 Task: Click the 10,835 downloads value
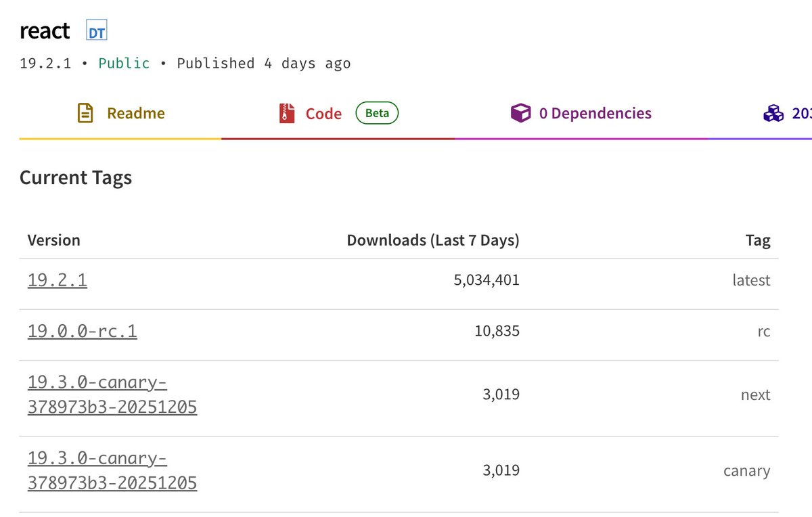pos(497,332)
